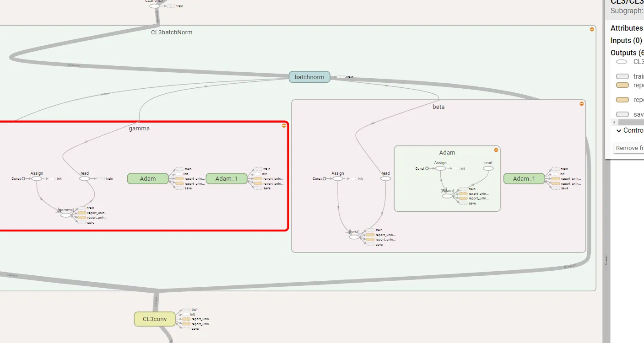This screenshot has height=343, width=644.
Task: Select the init annotation inside beta's Adam
Action: 456,168
